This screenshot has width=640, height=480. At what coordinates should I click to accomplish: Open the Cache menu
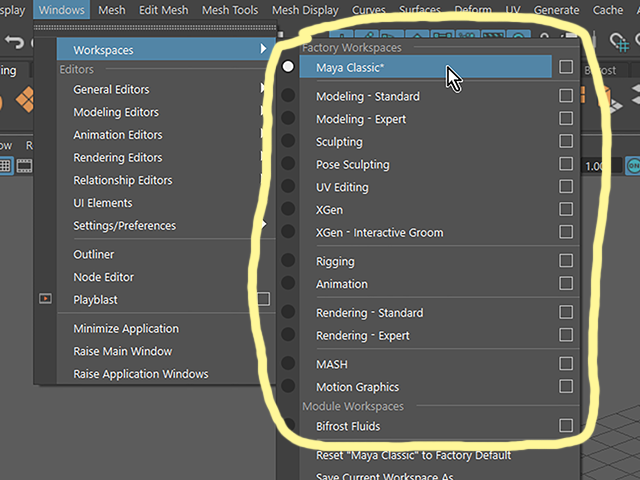(x=608, y=10)
